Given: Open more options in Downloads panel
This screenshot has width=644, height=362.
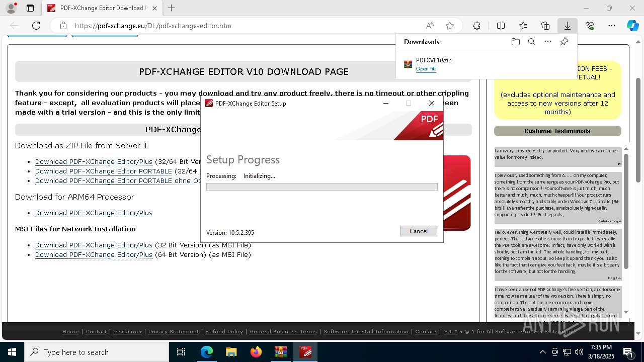Looking at the screenshot, I should tap(547, 42).
